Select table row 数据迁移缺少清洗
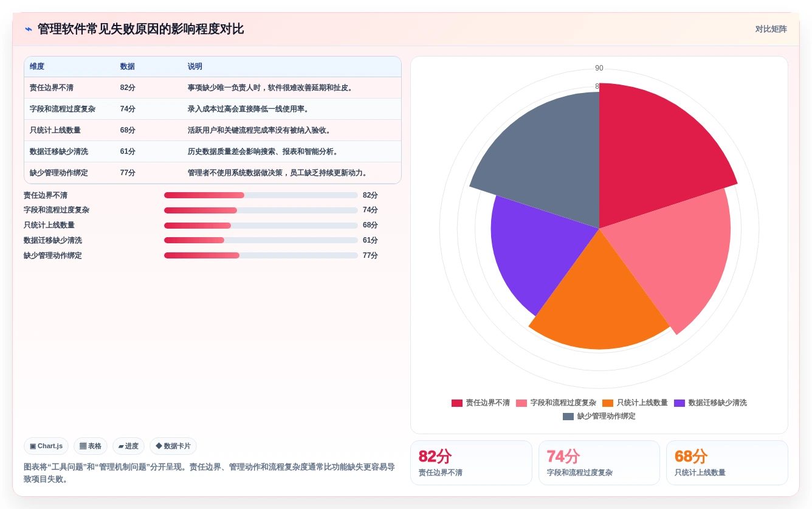This screenshot has width=812, height=509. (213, 151)
